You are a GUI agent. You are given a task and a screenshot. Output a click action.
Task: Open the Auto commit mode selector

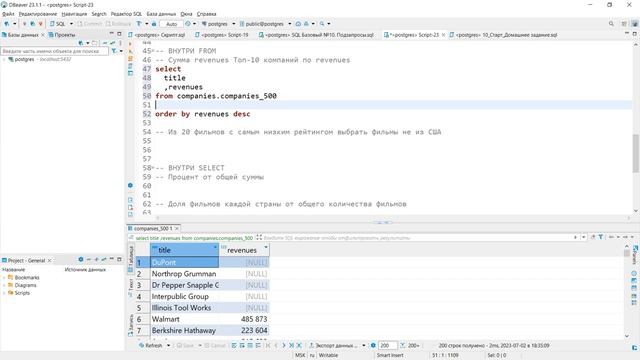[x=171, y=24]
